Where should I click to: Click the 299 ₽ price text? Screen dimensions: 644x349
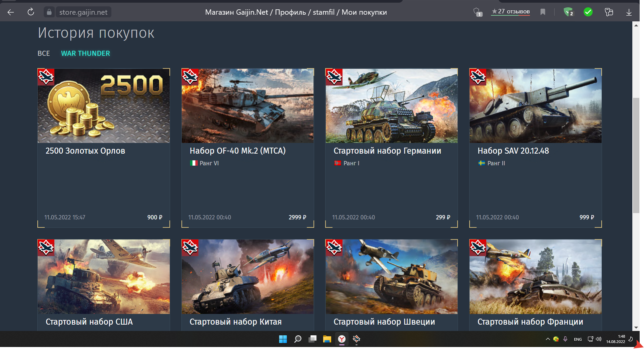pos(443,217)
